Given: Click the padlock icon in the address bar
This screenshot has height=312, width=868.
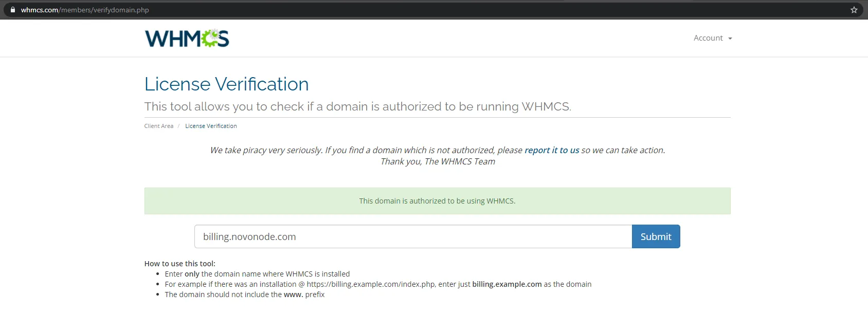Looking at the screenshot, I should pyautogui.click(x=13, y=10).
